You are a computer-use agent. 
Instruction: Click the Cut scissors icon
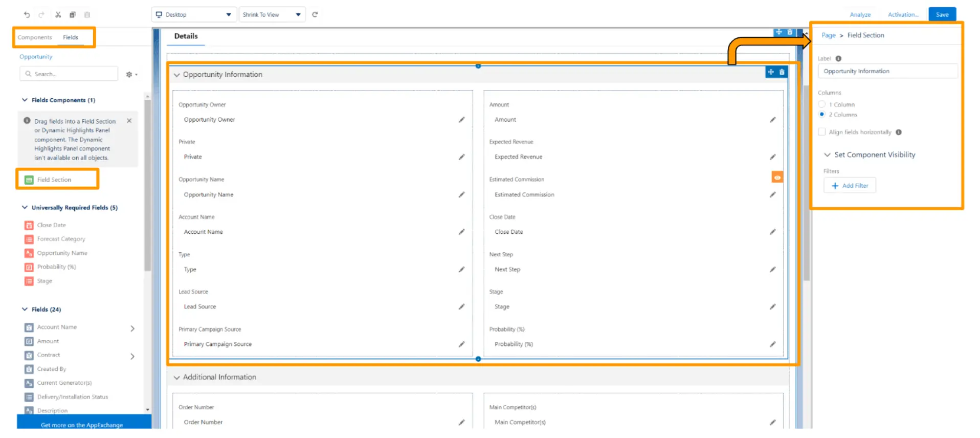[x=58, y=15]
